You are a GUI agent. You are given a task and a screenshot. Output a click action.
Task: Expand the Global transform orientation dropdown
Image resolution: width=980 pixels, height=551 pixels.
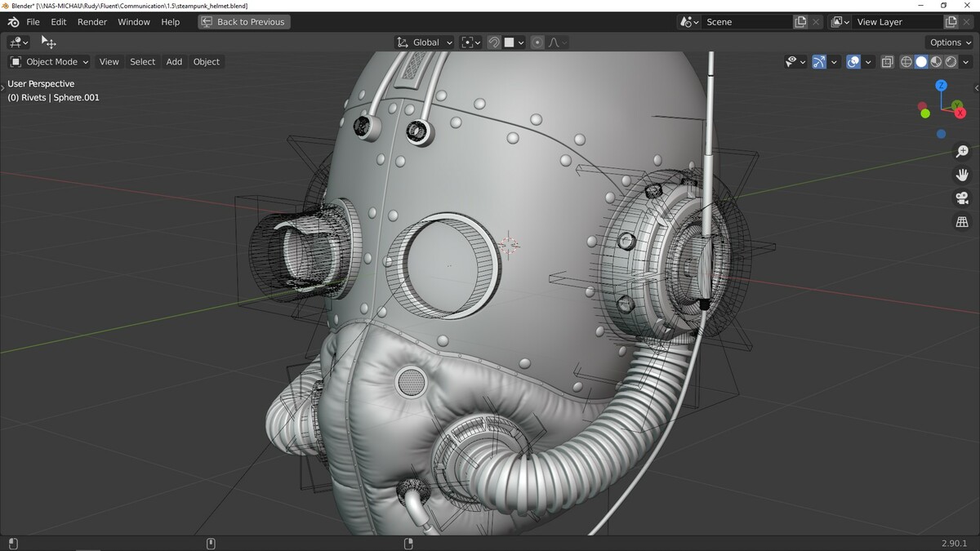[x=425, y=42]
